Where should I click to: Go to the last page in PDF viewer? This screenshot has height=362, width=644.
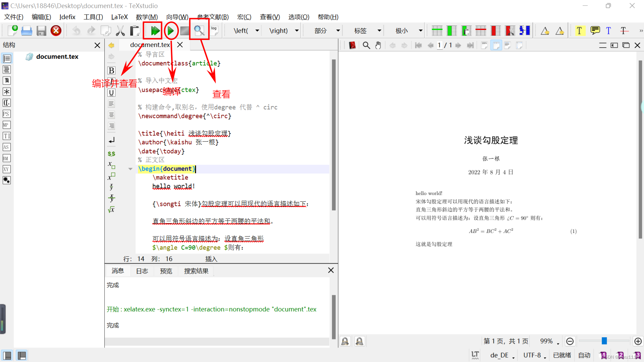pos(470,45)
